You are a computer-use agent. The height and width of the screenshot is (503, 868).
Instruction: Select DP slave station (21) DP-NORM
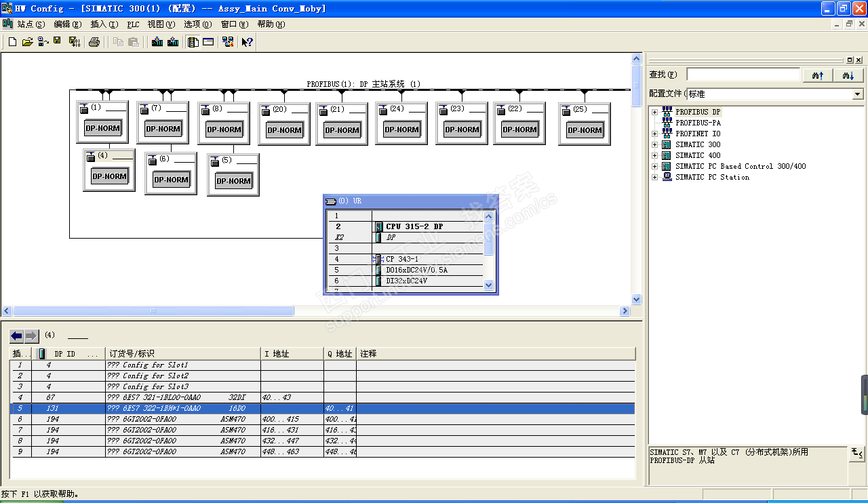(342, 123)
